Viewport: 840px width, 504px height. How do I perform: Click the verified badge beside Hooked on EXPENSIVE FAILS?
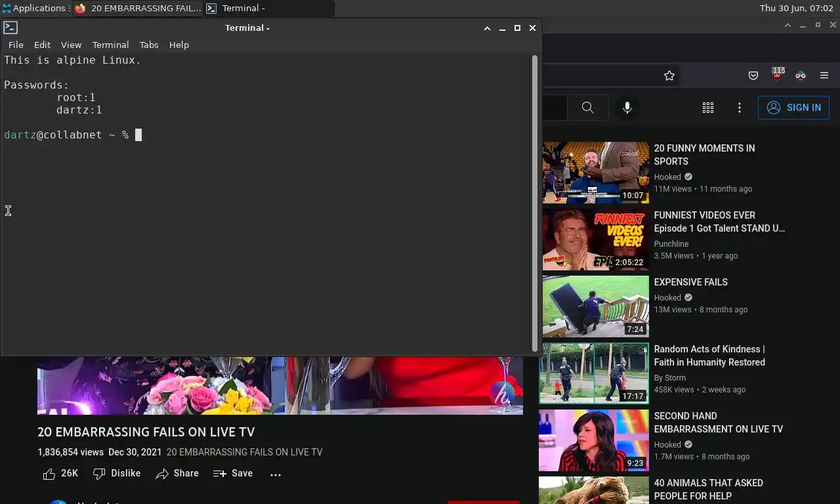[x=688, y=298]
